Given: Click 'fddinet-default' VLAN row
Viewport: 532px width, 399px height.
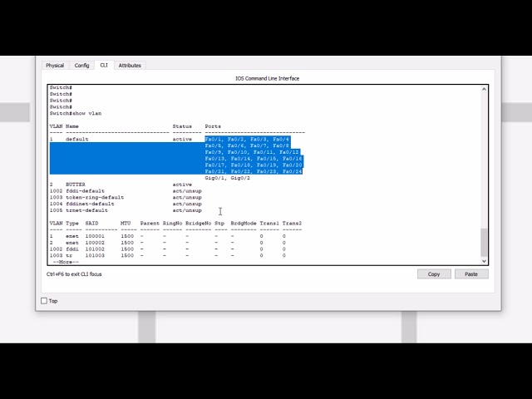Looking at the screenshot, I should pyautogui.click(x=126, y=204).
